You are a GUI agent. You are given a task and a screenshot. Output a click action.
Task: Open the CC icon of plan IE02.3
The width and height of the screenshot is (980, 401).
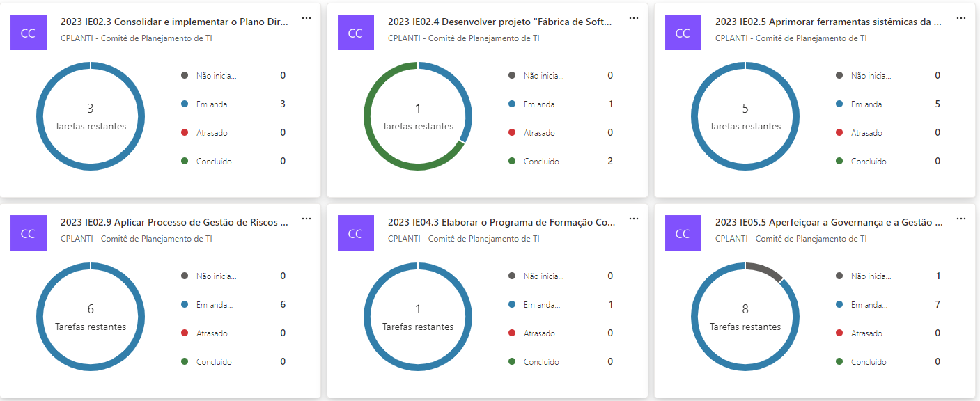click(28, 33)
